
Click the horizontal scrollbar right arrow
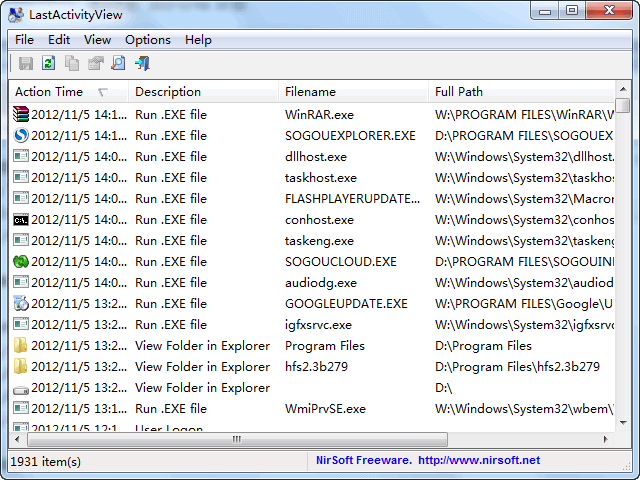click(606, 439)
